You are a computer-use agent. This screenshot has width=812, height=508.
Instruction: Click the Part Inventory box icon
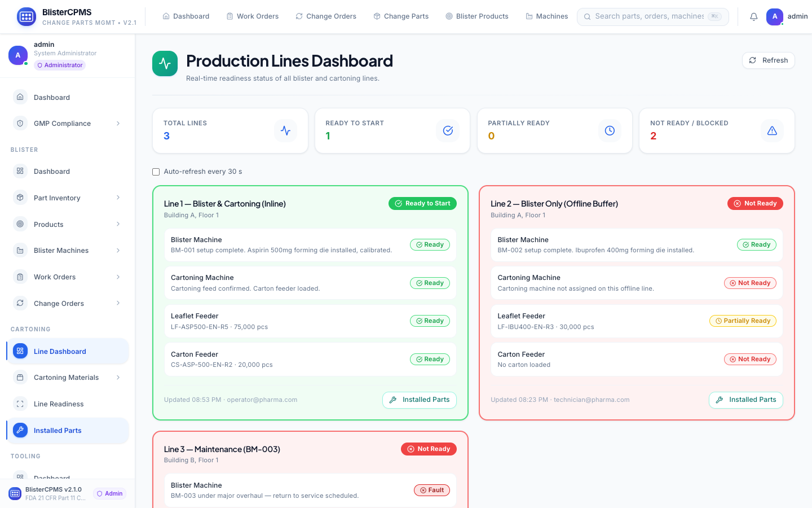[x=20, y=198]
